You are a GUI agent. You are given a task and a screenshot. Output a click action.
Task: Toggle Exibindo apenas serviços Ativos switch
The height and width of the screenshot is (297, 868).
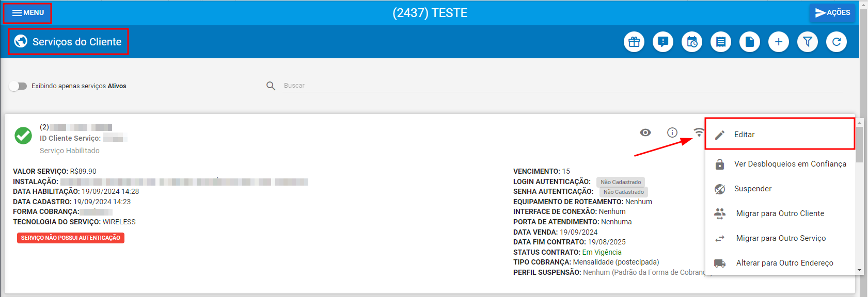(18, 86)
